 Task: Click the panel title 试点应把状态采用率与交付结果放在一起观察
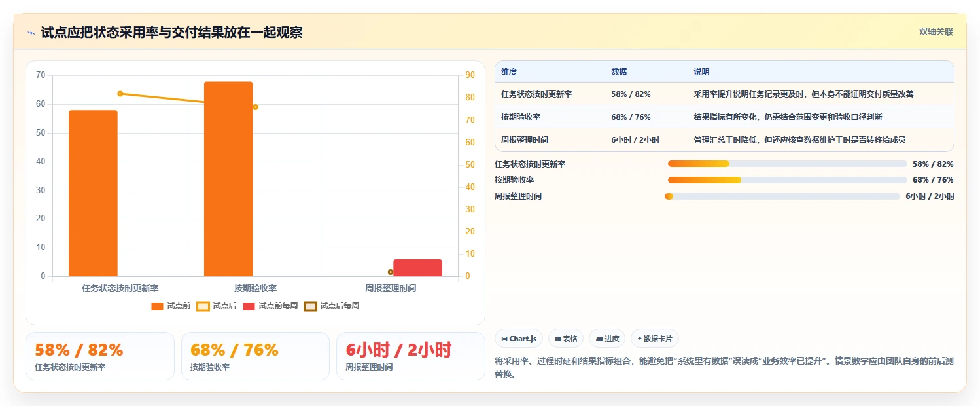pos(171,33)
